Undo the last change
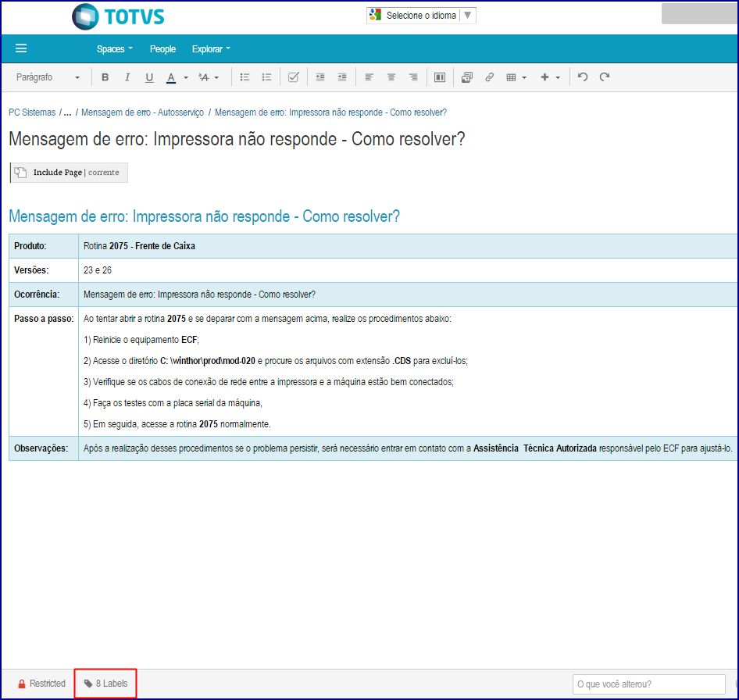This screenshot has width=739, height=700. [583, 77]
